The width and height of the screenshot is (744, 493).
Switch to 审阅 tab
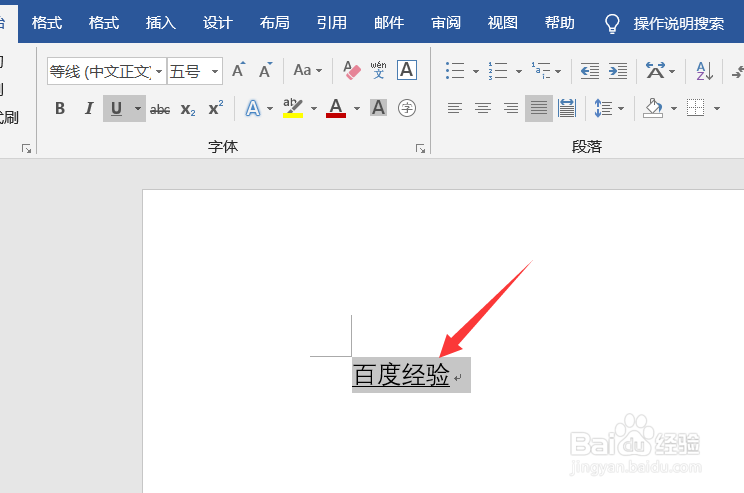446,23
